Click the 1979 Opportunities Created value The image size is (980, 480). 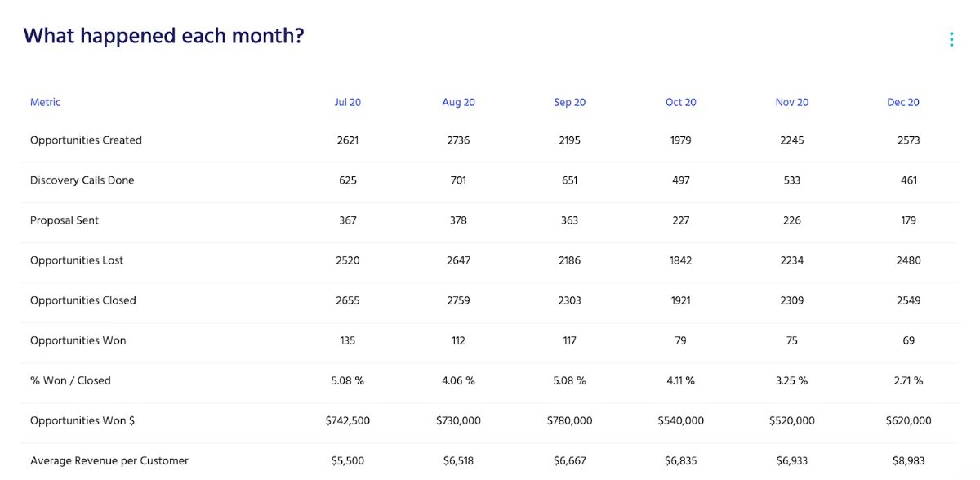coord(681,140)
